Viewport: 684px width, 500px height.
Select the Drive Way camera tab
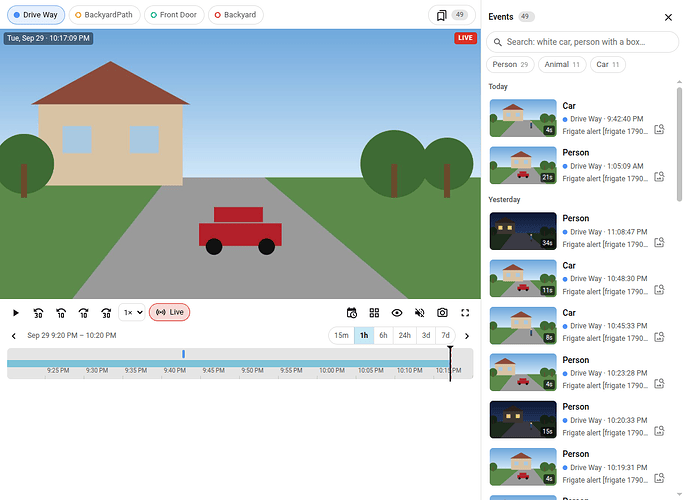point(36,15)
